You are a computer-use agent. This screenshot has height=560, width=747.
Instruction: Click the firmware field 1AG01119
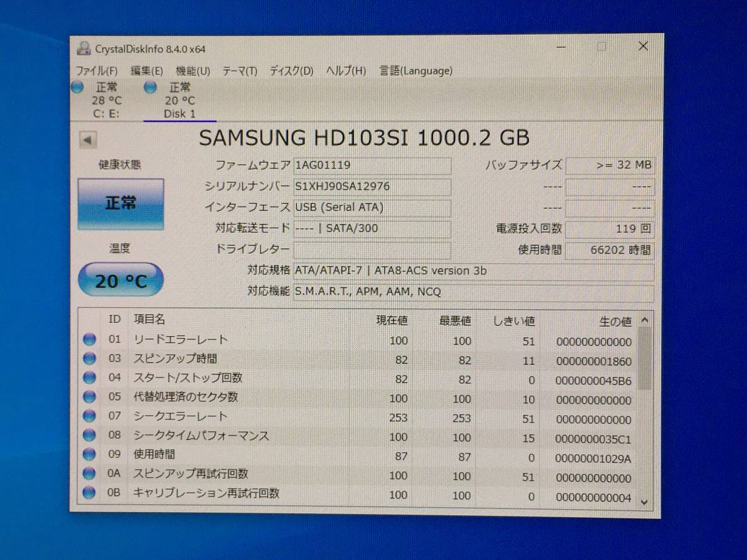[372, 166]
